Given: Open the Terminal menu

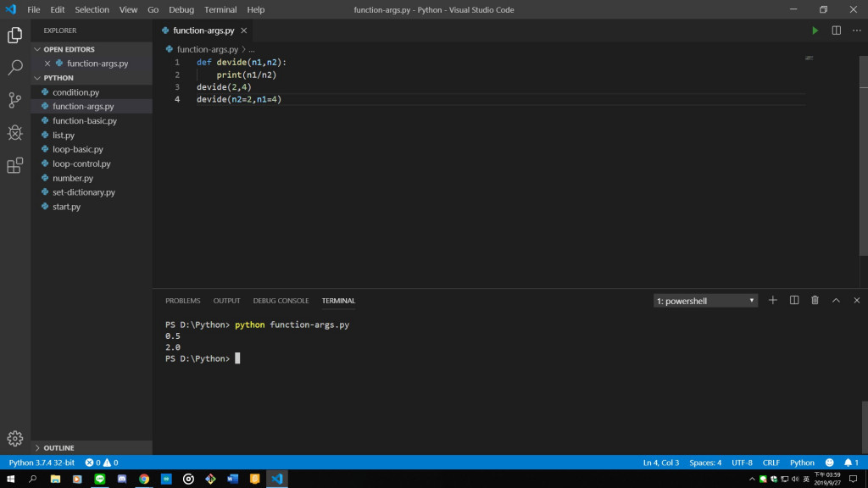Looking at the screenshot, I should click(x=220, y=9).
